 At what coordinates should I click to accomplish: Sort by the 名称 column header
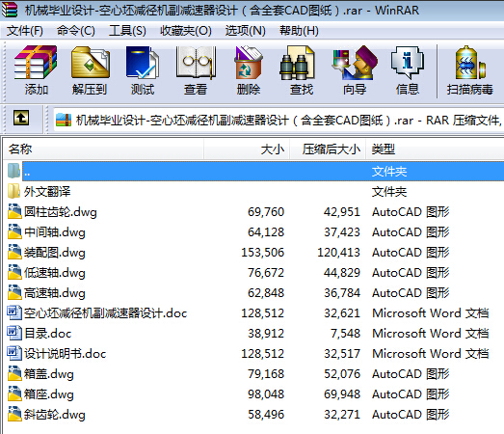point(103,149)
